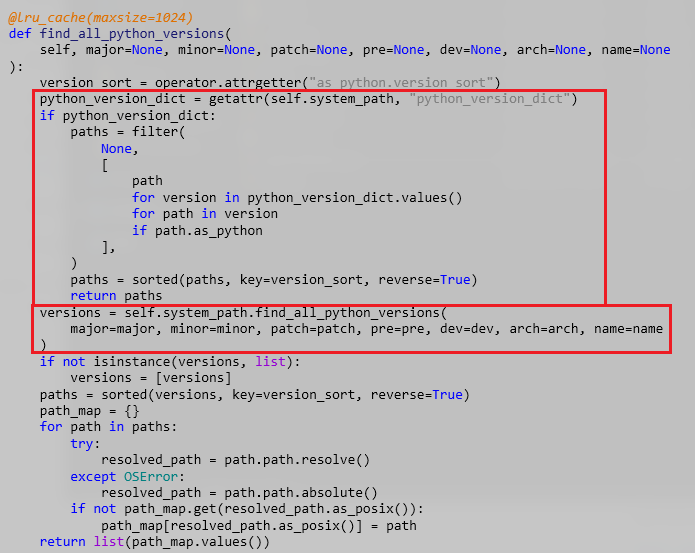Click the 'if python_version_dict:' line
This screenshot has height=553, width=695.
click(x=128, y=116)
